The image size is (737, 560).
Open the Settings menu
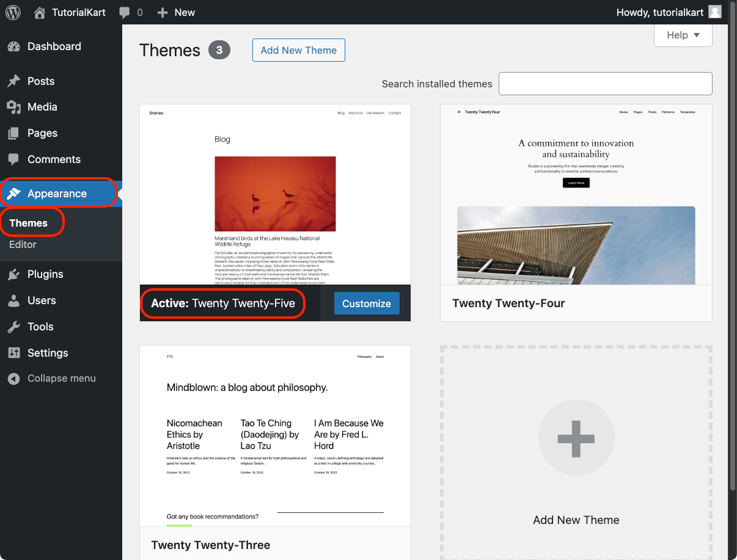point(61,353)
